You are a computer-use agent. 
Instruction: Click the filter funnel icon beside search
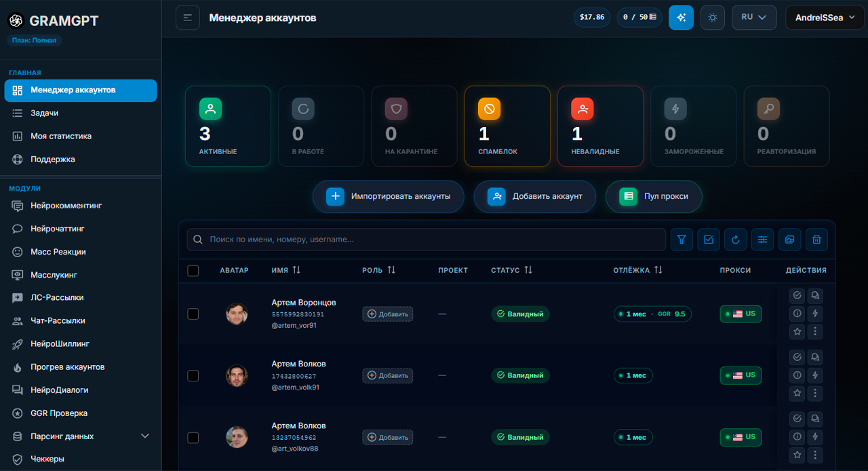pos(682,240)
